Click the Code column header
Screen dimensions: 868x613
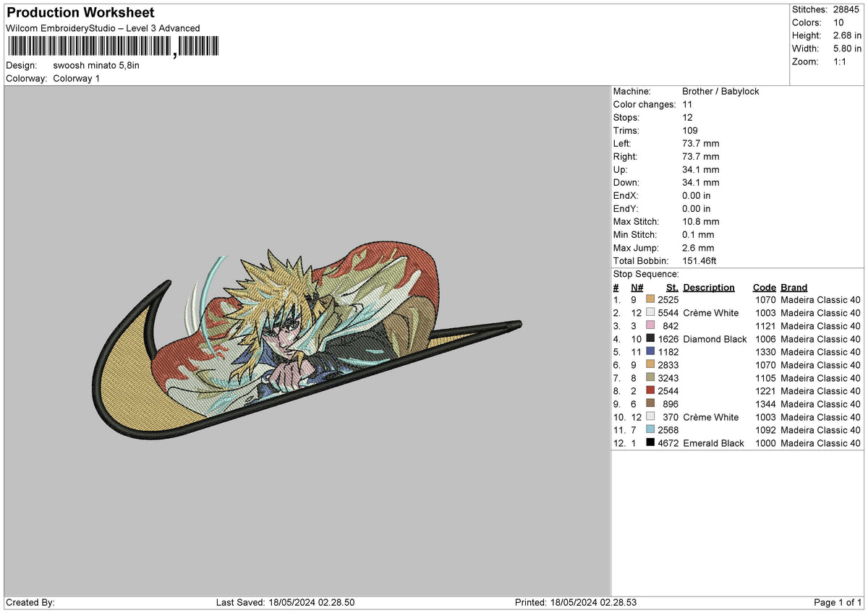point(764,287)
